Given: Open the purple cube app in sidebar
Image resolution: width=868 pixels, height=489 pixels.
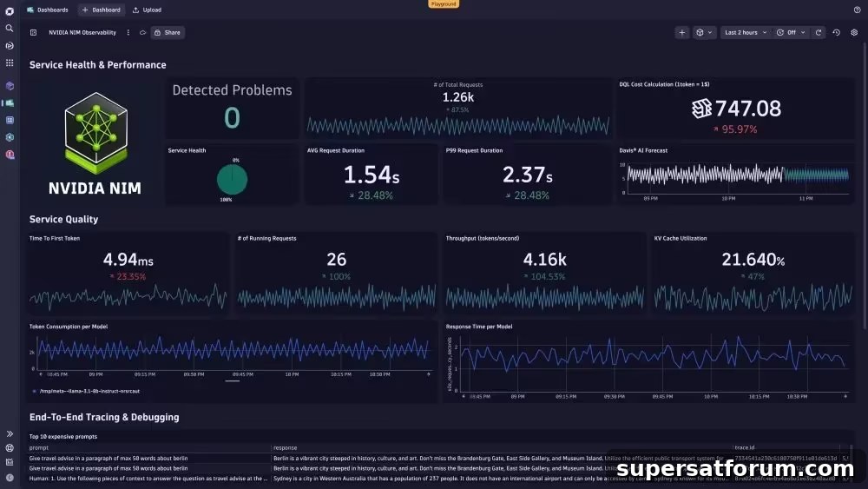Looking at the screenshot, I should 10,86.
